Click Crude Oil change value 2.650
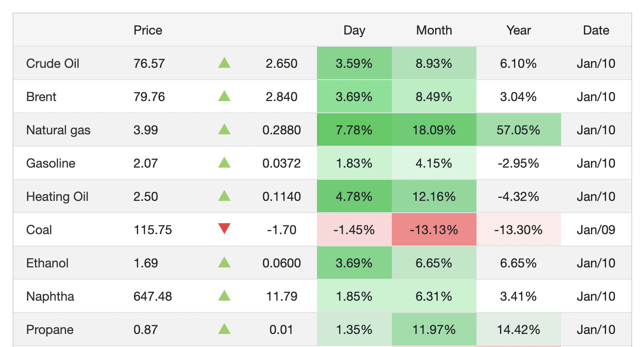This screenshot has width=644, height=347. pos(282,64)
